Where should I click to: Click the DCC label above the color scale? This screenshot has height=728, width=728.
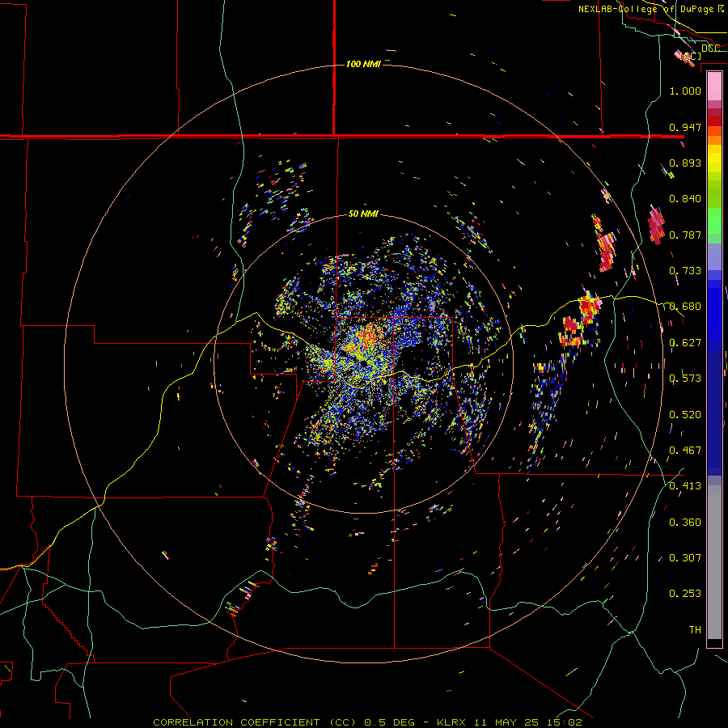tap(710, 48)
